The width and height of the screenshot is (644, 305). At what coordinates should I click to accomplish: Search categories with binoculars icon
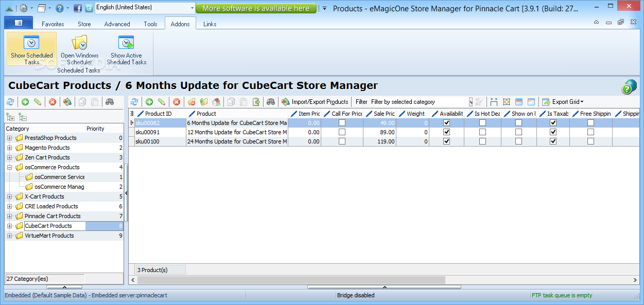pos(110,102)
